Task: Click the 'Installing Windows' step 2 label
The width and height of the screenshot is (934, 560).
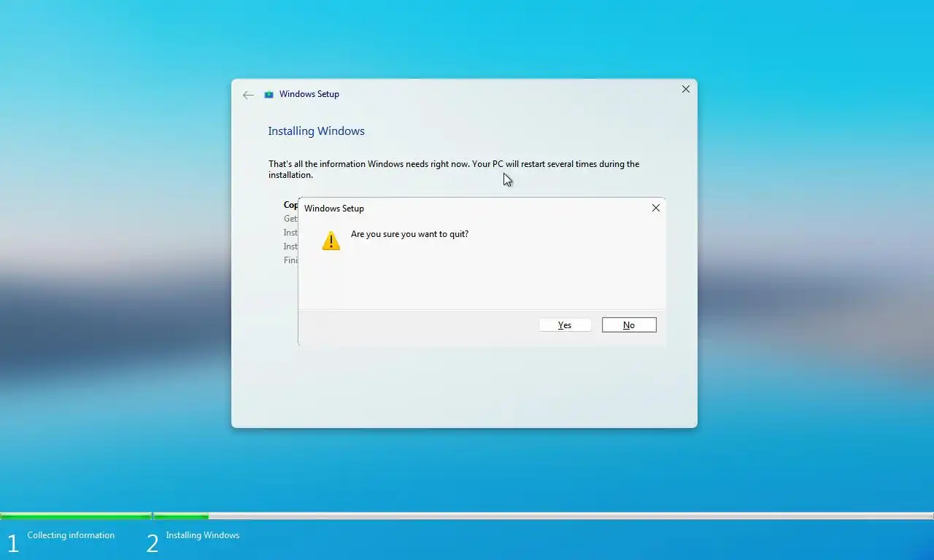Action: (x=202, y=535)
